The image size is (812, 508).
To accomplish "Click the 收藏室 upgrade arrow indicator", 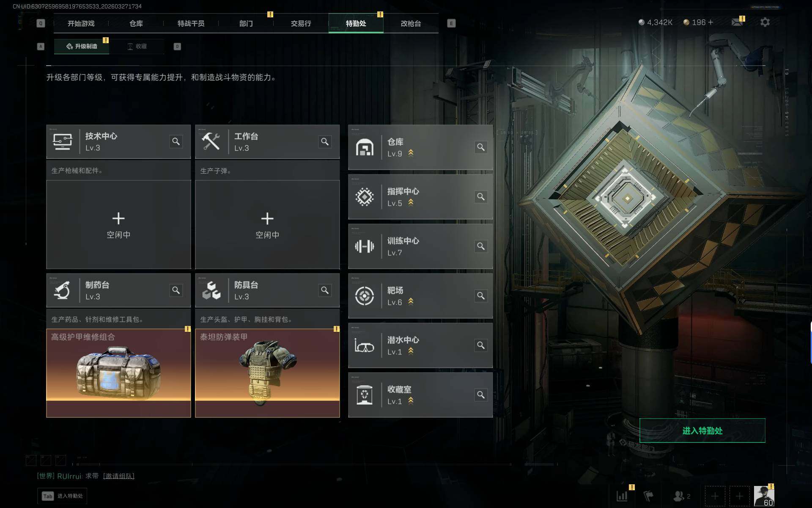I will [x=411, y=401].
